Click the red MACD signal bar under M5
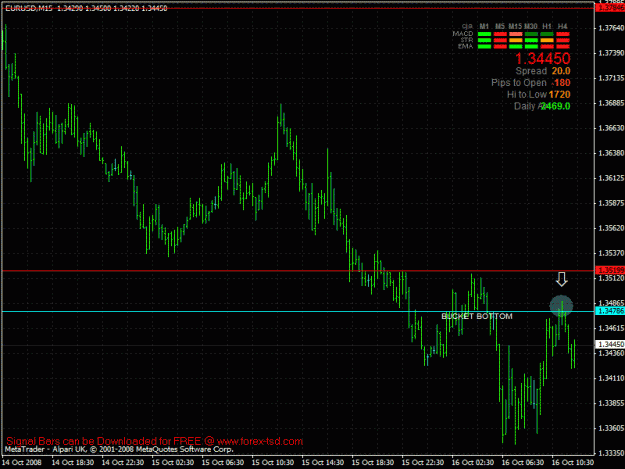The image size is (625, 469). [500, 34]
